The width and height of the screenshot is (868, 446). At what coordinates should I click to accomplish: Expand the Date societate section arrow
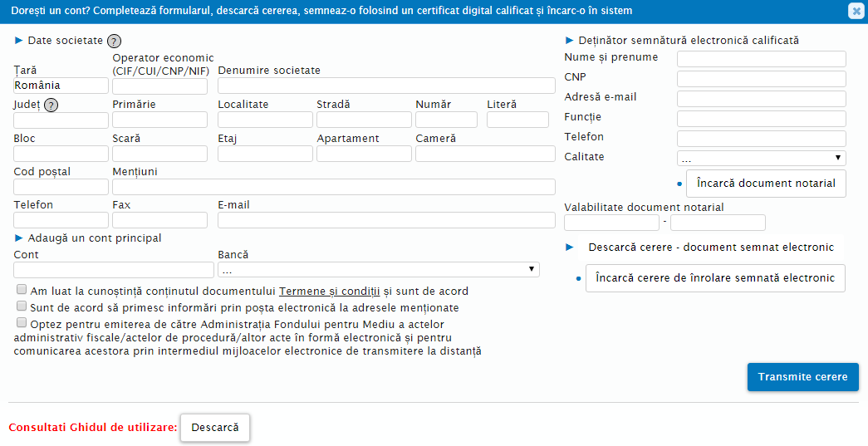(19, 41)
